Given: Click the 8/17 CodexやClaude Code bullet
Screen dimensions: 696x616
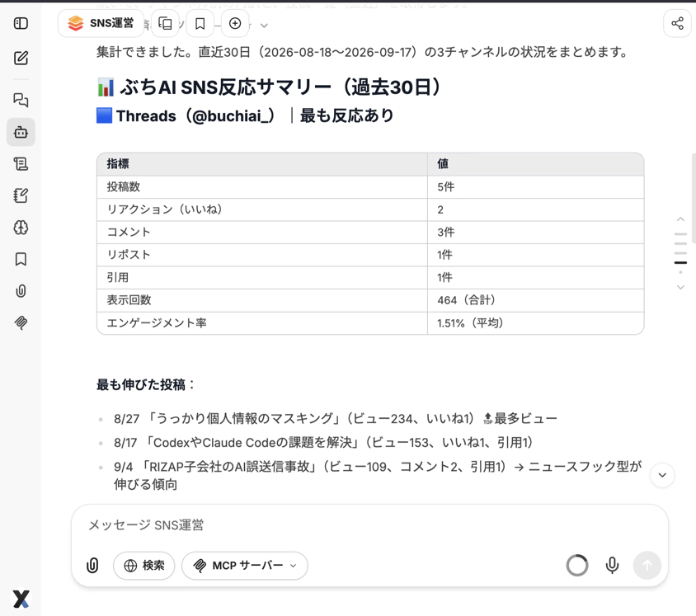Looking at the screenshot, I should [x=323, y=443].
